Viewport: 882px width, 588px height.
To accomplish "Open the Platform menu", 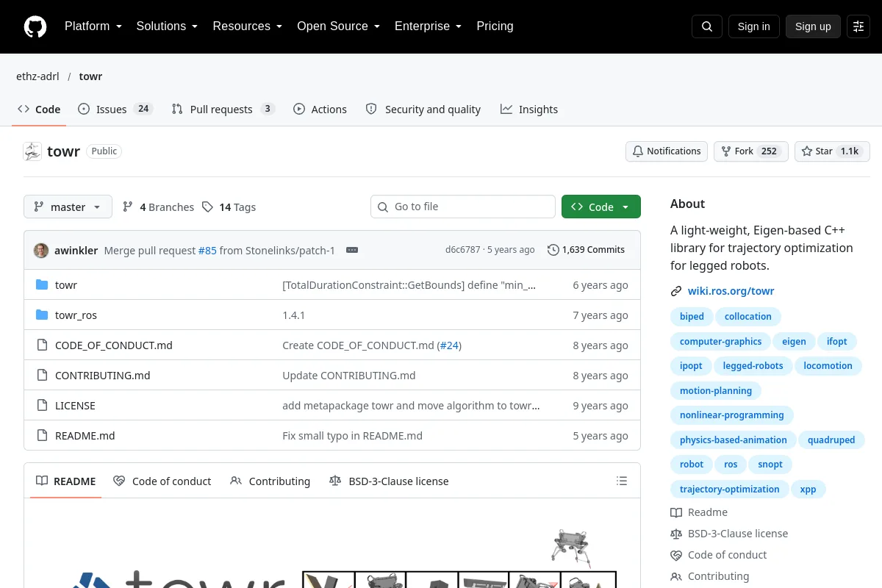I will [93, 26].
